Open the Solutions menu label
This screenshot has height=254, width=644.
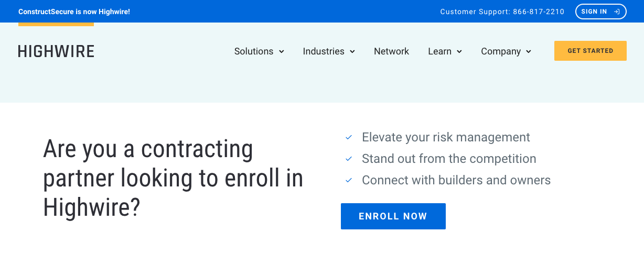254,51
